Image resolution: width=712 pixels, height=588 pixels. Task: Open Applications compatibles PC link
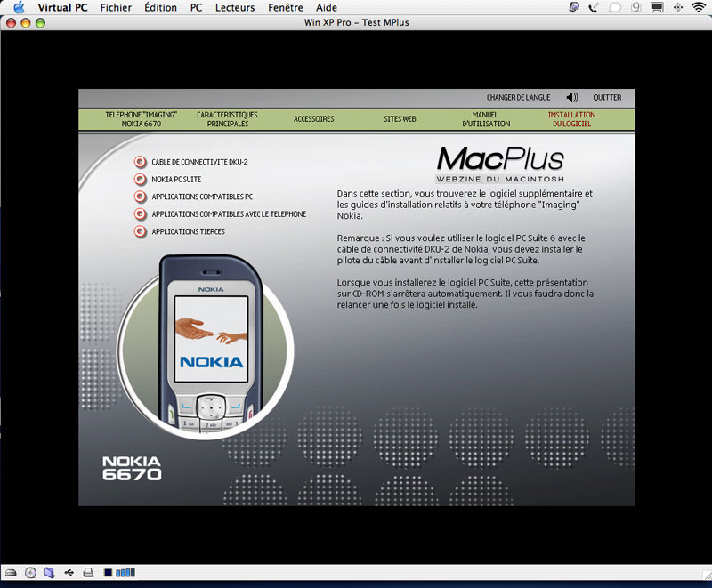tap(202, 197)
